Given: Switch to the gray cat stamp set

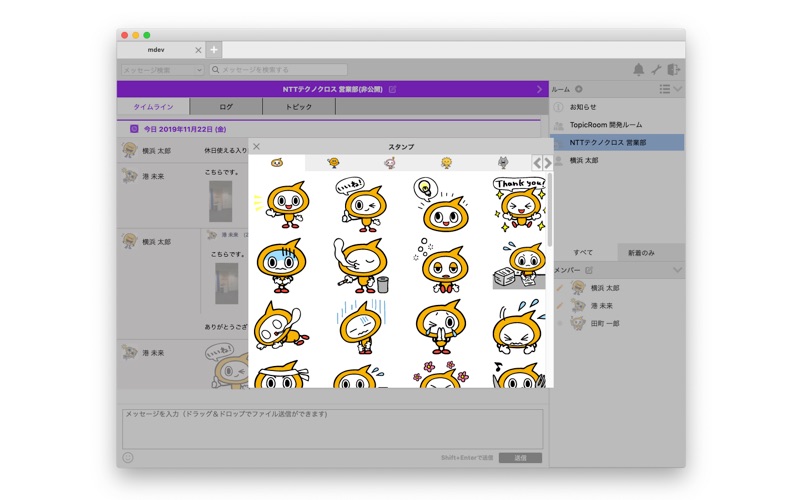Looking at the screenshot, I should [503, 163].
